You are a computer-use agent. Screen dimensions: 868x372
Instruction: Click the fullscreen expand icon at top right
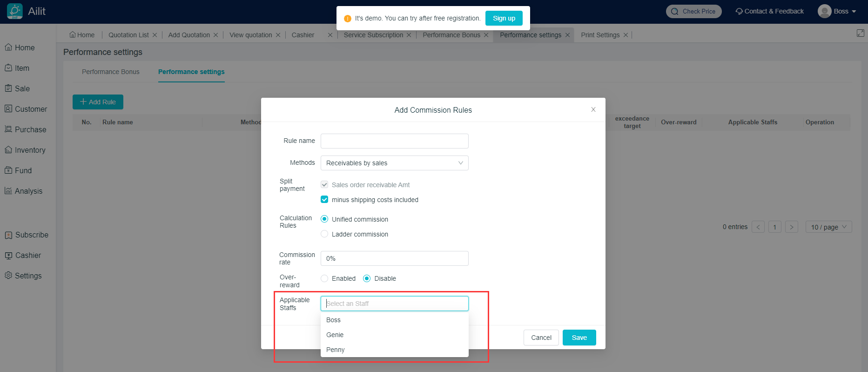tap(860, 33)
